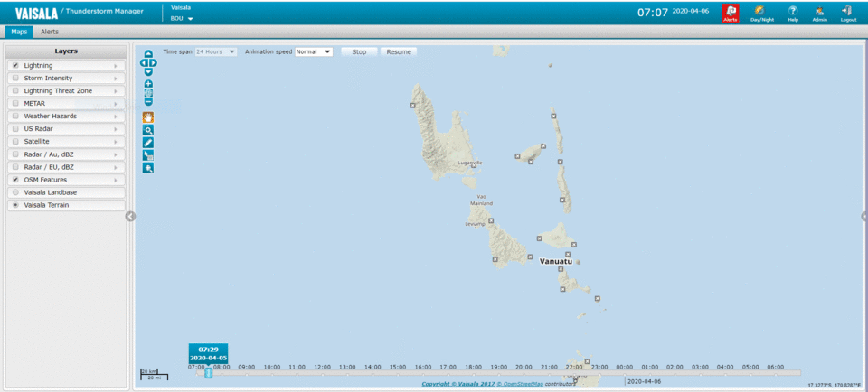Image resolution: width=868 pixels, height=392 pixels.
Task: Click the timeline slider handle
Action: pos(209,372)
